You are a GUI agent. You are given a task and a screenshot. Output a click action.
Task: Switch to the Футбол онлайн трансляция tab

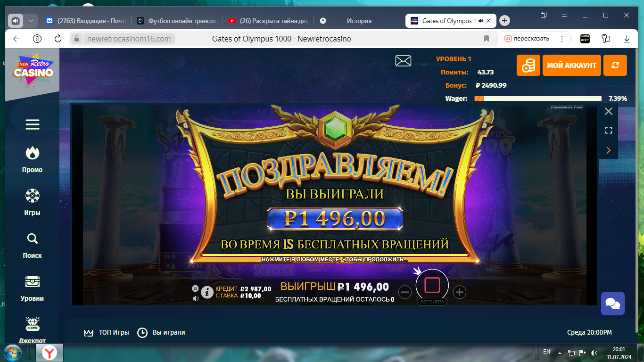tap(177, 21)
